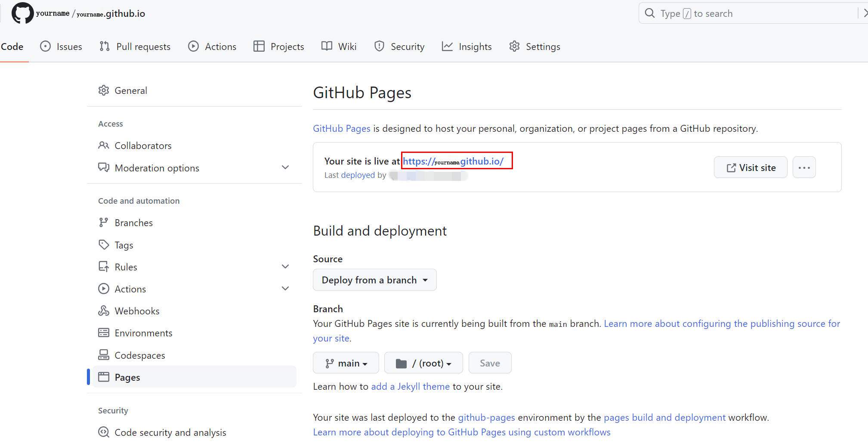Open the main branch dropdown

tap(346, 363)
